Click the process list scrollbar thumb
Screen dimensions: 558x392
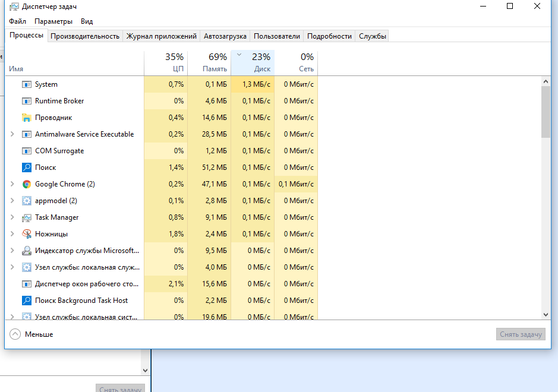546,112
